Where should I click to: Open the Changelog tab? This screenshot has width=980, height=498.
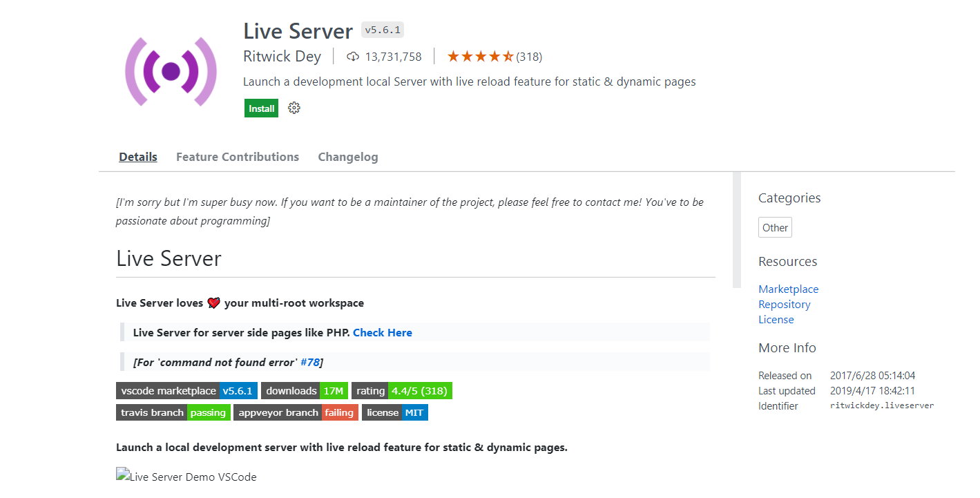click(x=348, y=157)
